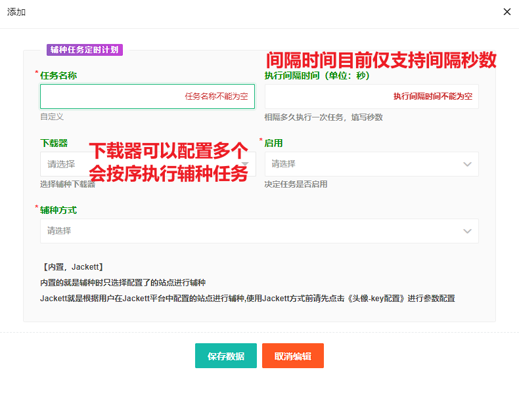This screenshot has height=420, width=519.
Task: Click the 任务名称 field label
Action: tap(58, 75)
